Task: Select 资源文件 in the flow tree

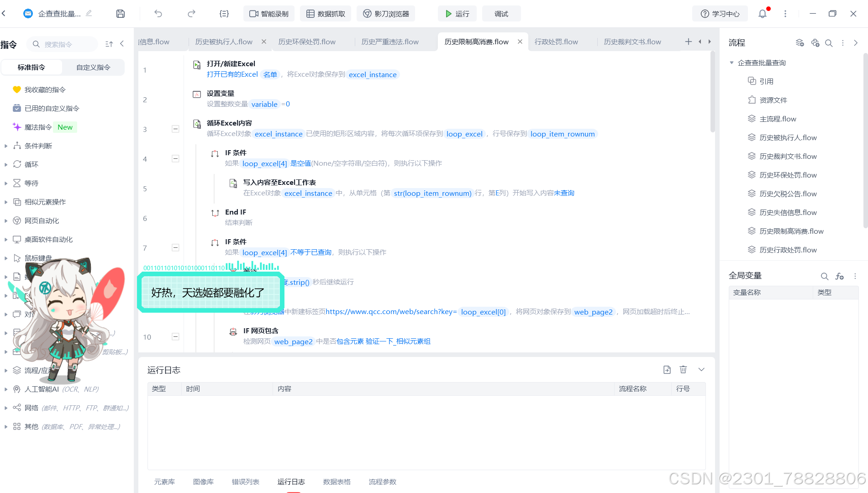Action: click(x=773, y=100)
